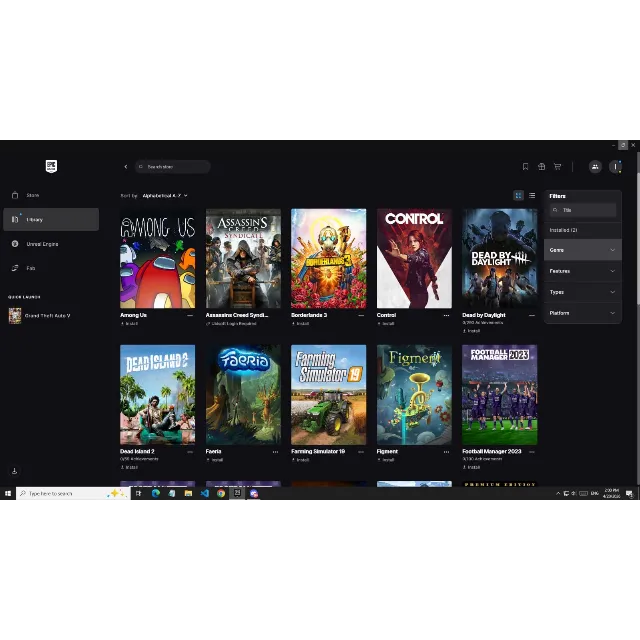
Task: Open the Windows Start menu
Action: coord(8,493)
